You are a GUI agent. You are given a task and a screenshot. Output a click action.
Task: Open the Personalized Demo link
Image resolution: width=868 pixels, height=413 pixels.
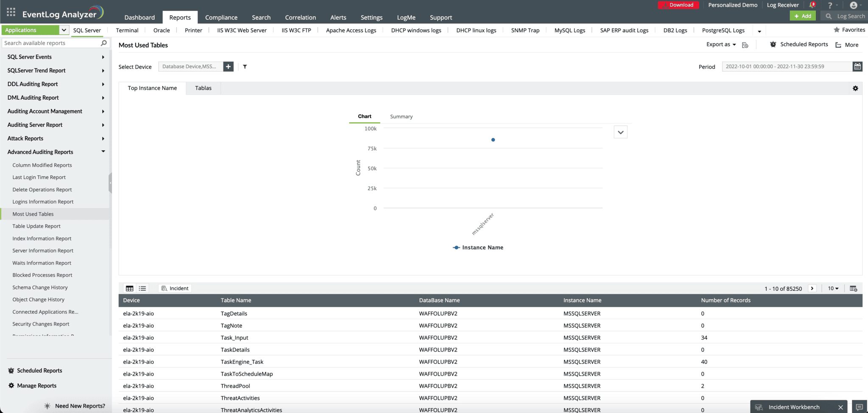coord(733,5)
